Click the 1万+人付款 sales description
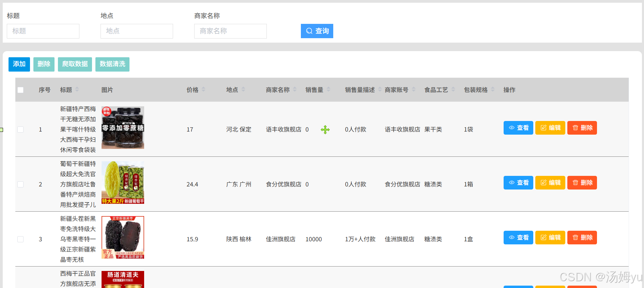 point(360,239)
